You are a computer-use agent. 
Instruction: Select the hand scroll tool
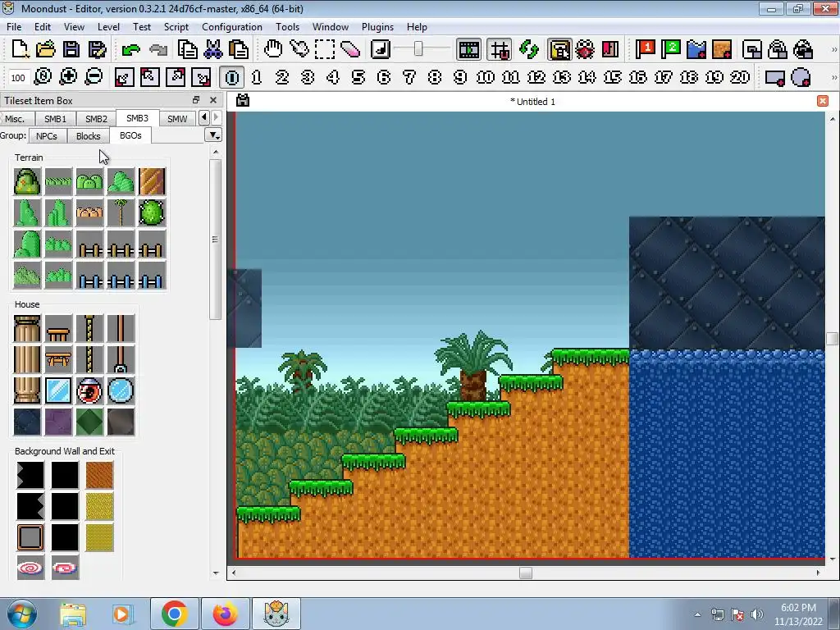pos(273,49)
